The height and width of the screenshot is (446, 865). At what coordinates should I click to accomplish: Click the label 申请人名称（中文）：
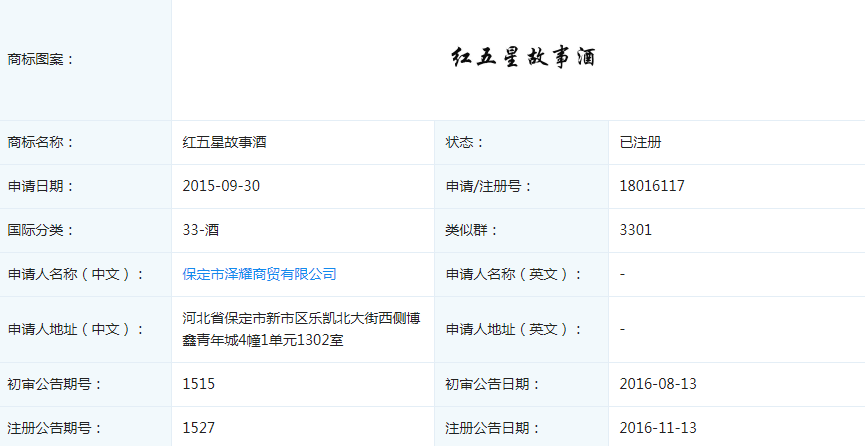(76, 274)
